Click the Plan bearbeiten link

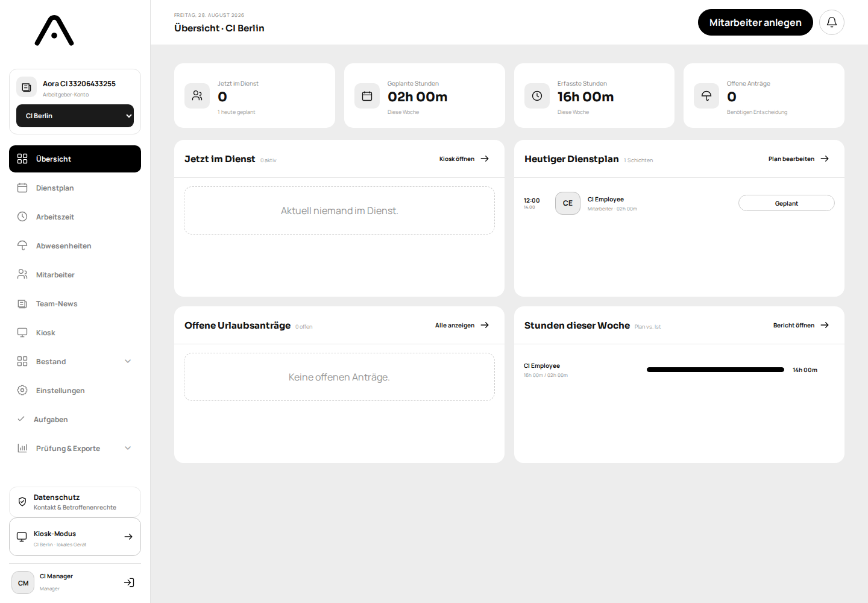799,159
